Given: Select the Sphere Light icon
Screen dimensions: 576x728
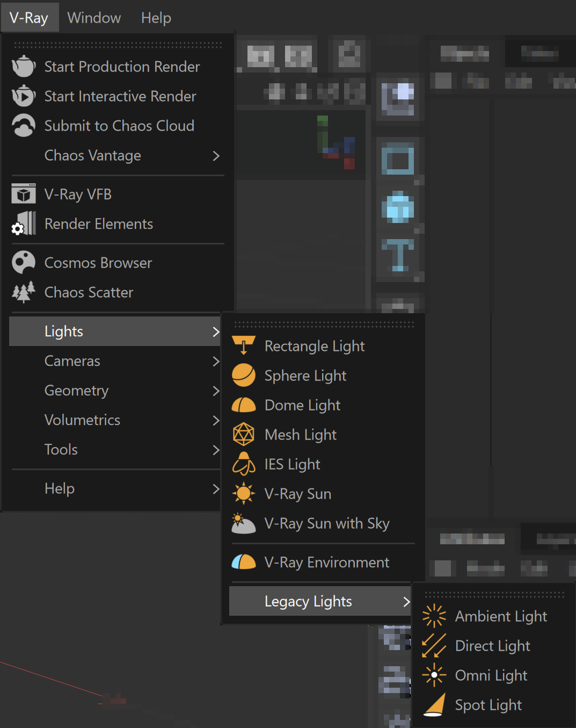Looking at the screenshot, I should [244, 376].
